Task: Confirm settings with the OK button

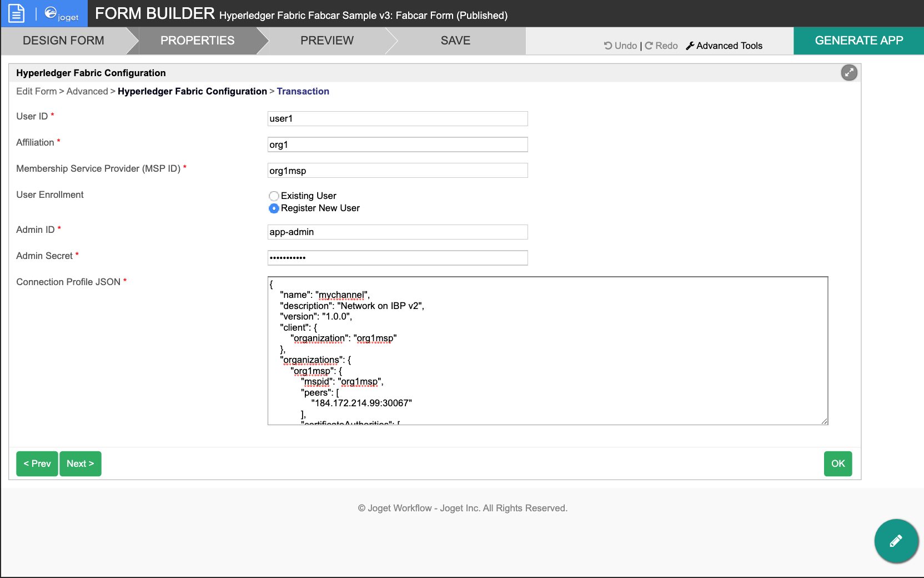Action: pyautogui.click(x=837, y=464)
